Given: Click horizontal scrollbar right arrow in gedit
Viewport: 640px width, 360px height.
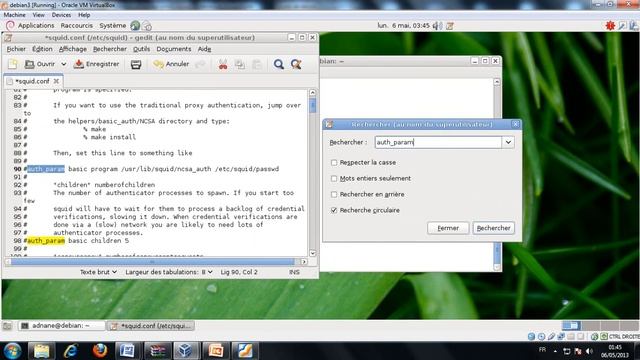Looking at the screenshot, I should [x=304, y=262].
